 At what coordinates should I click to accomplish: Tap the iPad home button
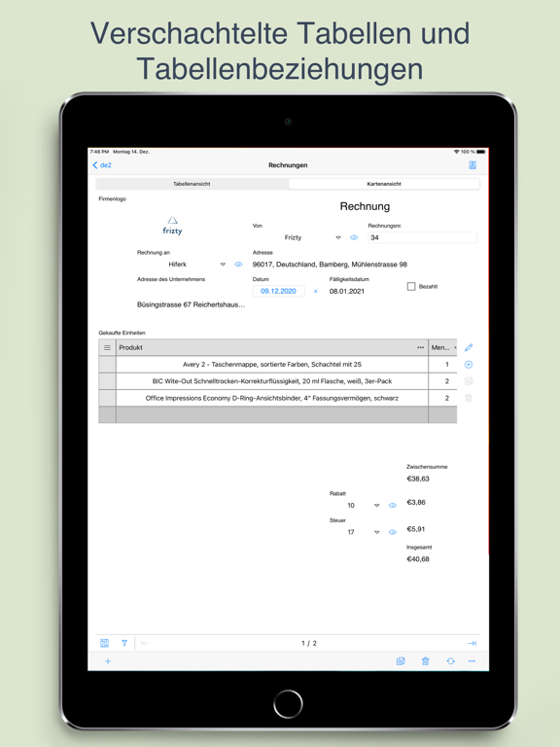click(x=288, y=703)
